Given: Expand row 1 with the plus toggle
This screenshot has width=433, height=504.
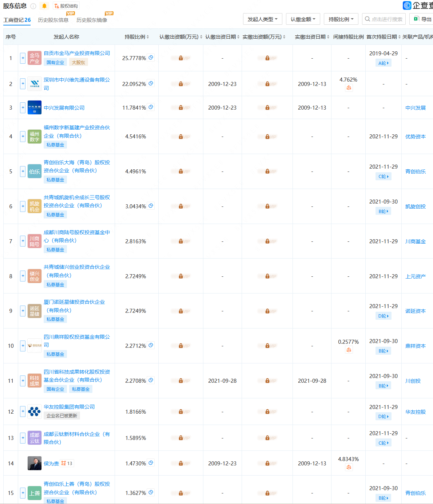Looking at the screenshot, I should click(x=23, y=58).
